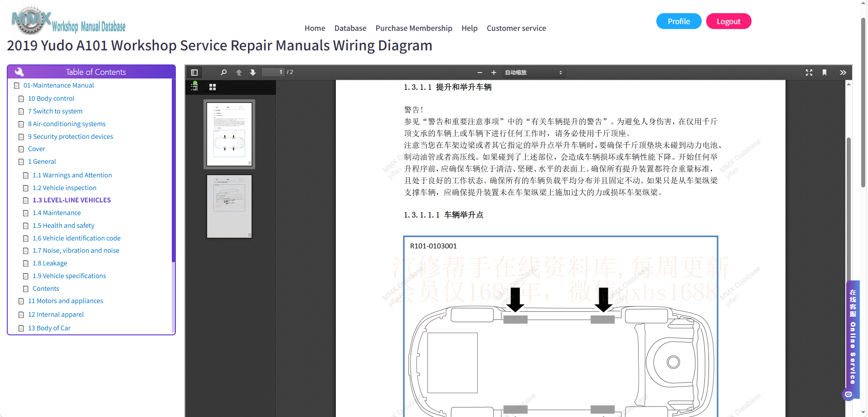868x417 pixels.
Task: Open the PDF viewer tools menu chevrons
Action: tap(843, 73)
